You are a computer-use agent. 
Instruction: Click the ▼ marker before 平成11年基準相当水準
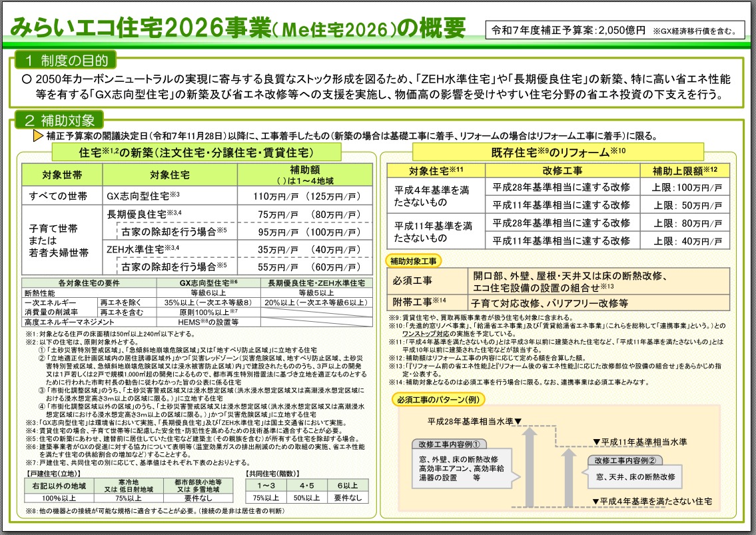pos(597,441)
